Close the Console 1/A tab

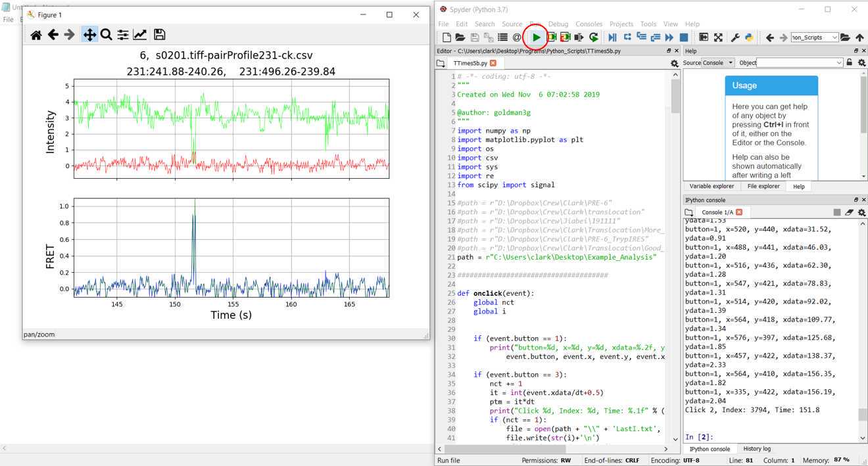[x=739, y=212]
